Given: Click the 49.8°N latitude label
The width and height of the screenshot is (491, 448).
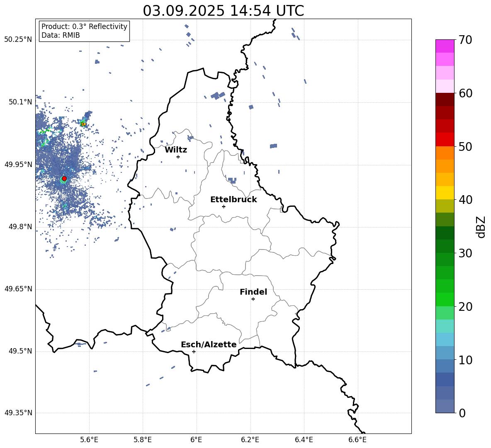Looking at the screenshot, I should [x=20, y=227].
